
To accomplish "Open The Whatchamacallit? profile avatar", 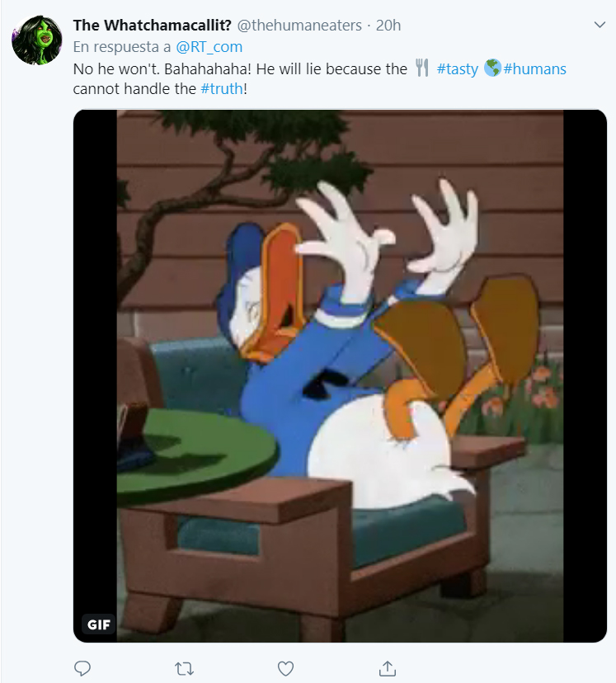I will (36, 40).
